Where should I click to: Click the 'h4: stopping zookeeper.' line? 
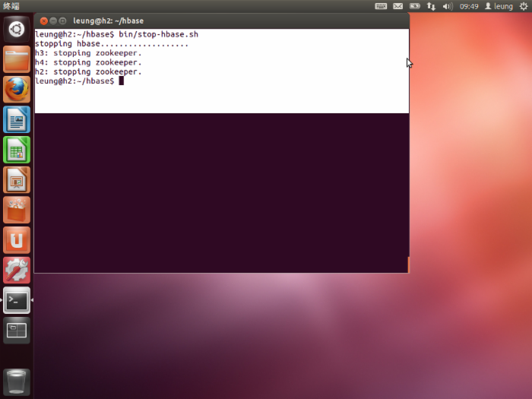pyautogui.click(x=88, y=62)
